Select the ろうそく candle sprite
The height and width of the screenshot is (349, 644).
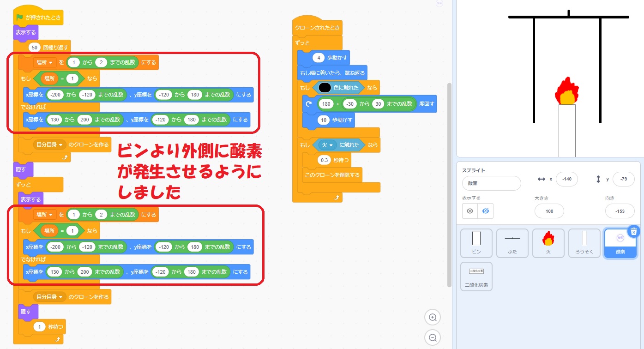584,243
